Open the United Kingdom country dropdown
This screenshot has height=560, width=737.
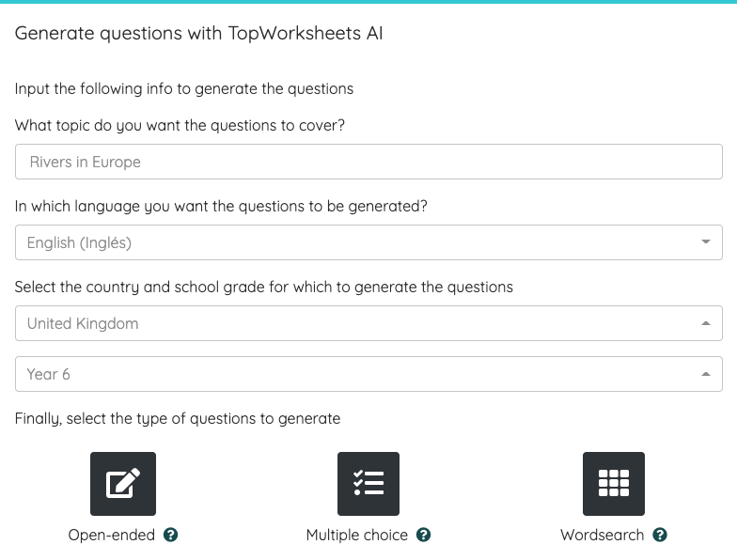(368, 323)
